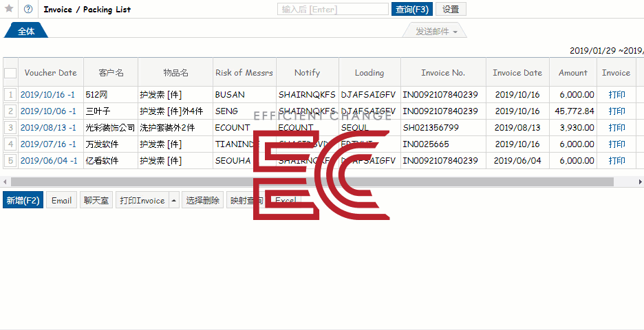Toggle the select-all header checkbox

[10, 73]
